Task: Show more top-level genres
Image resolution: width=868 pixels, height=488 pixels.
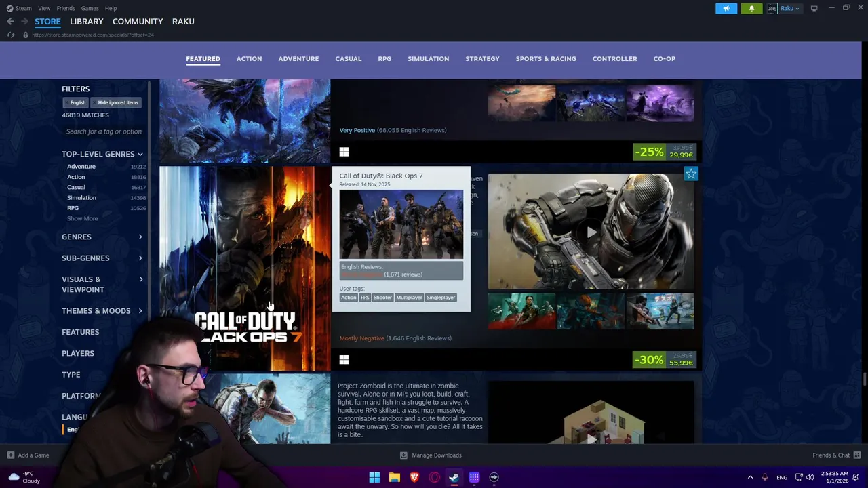Action: [82, 218]
